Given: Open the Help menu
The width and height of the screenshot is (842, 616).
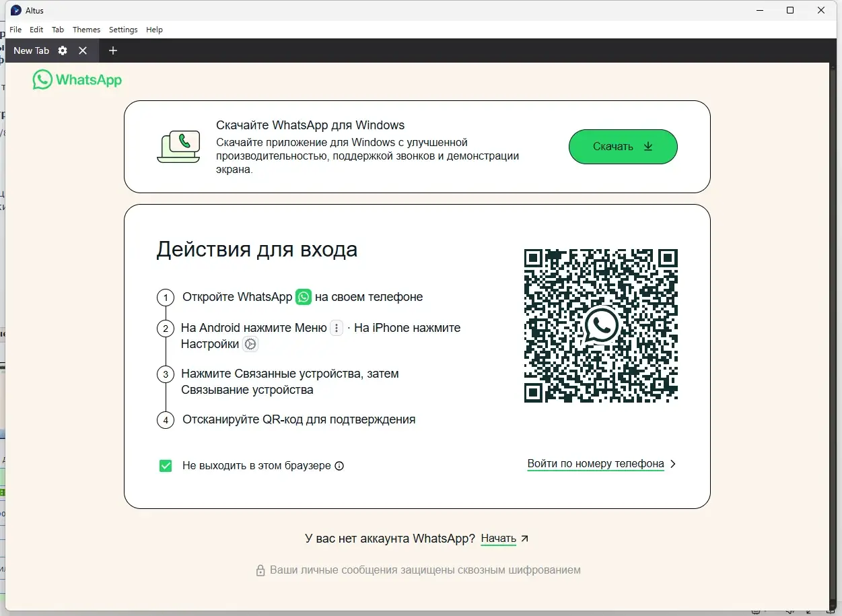Looking at the screenshot, I should [x=154, y=30].
